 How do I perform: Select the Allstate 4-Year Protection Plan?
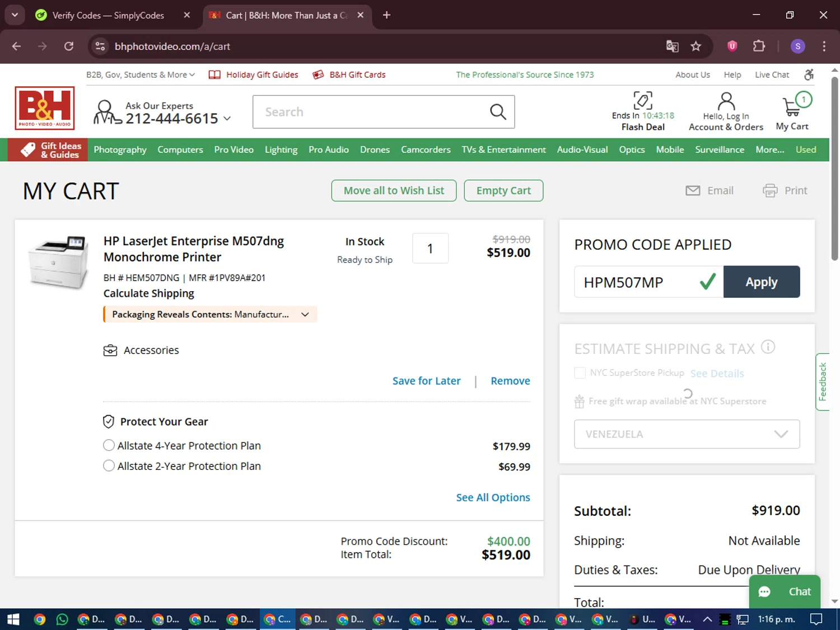click(109, 445)
